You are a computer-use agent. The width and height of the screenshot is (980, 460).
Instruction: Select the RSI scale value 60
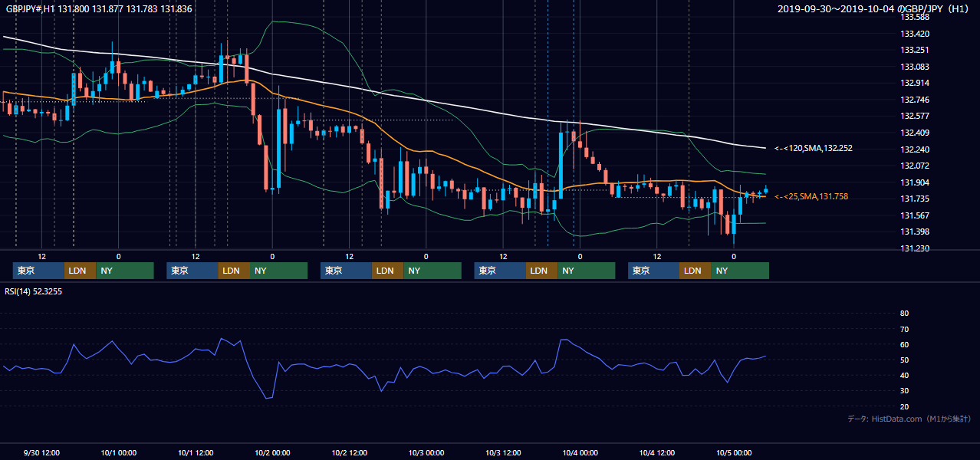point(905,344)
